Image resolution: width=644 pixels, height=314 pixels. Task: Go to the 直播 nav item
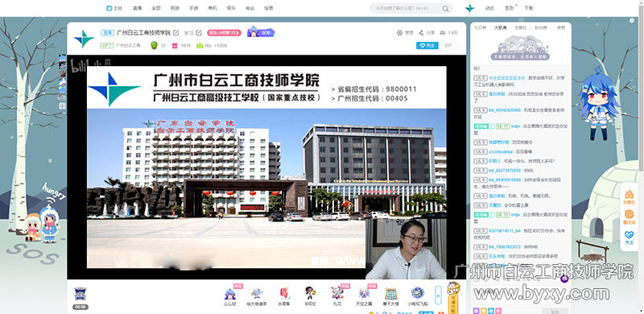pos(137,8)
